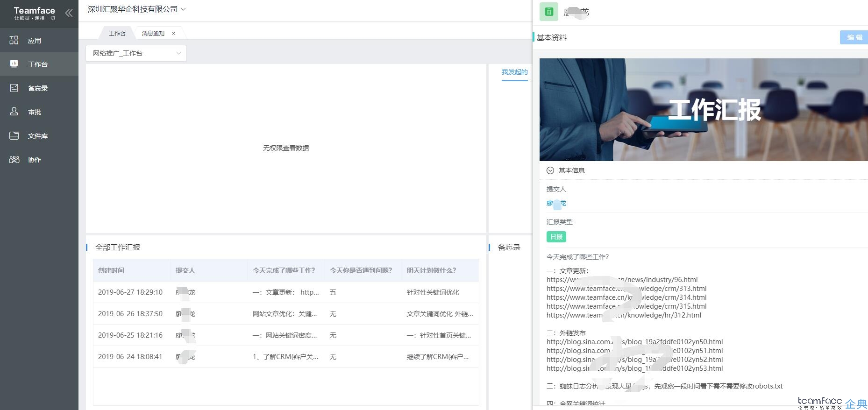Click the 编辑 edit button

pyautogui.click(x=854, y=37)
